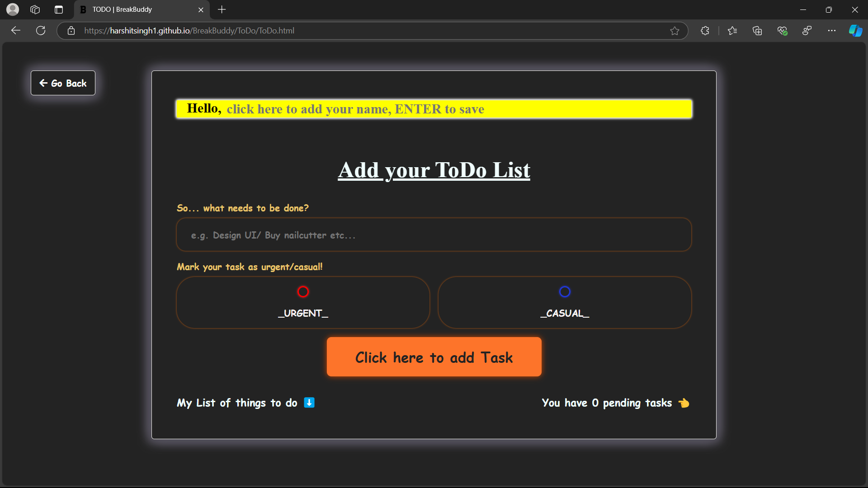Image resolution: width=868 pixels, height=488 pixels.
Task: Click the URL address bar
Action: 362,31
